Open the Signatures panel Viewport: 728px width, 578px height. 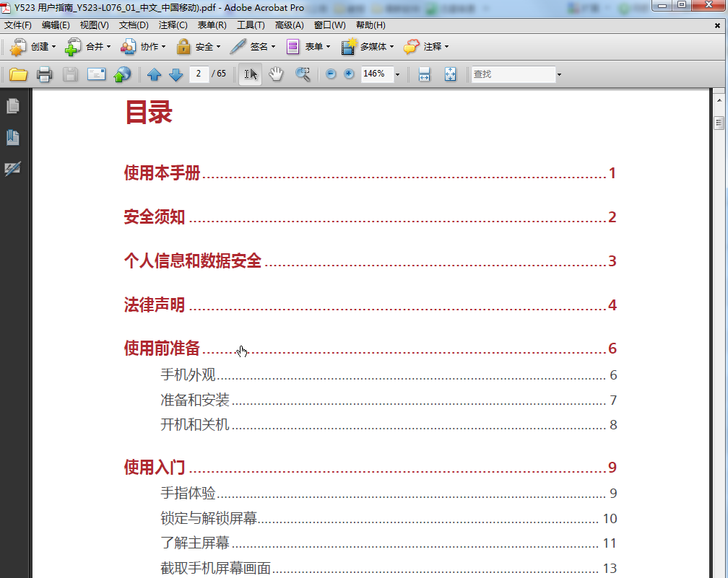click(13, 170)
